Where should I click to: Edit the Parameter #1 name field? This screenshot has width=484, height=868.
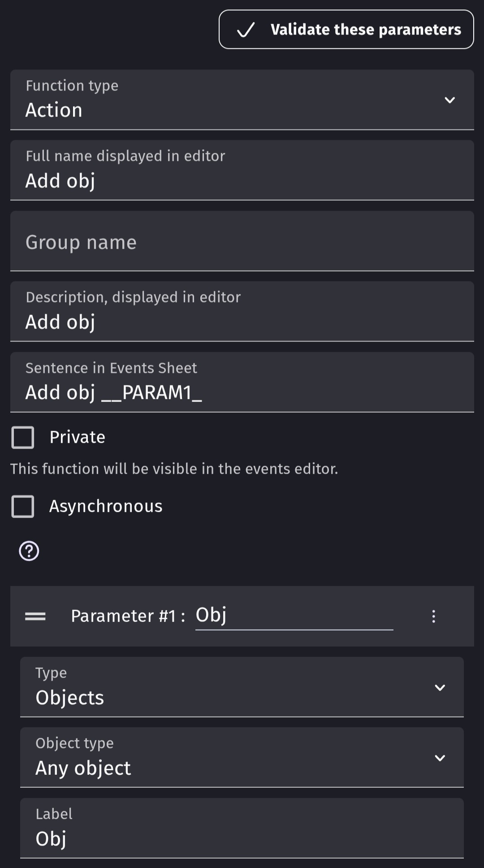[294, 615]
